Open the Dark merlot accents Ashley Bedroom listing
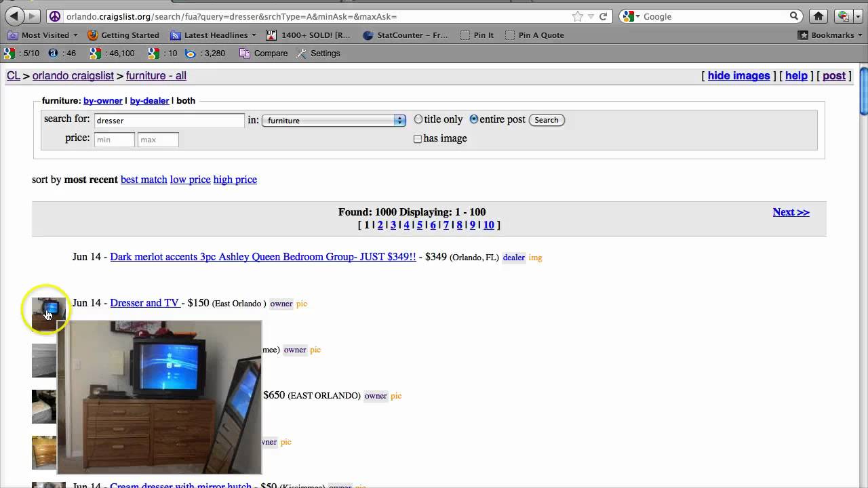Screen dimensions: 868x488 263,257
